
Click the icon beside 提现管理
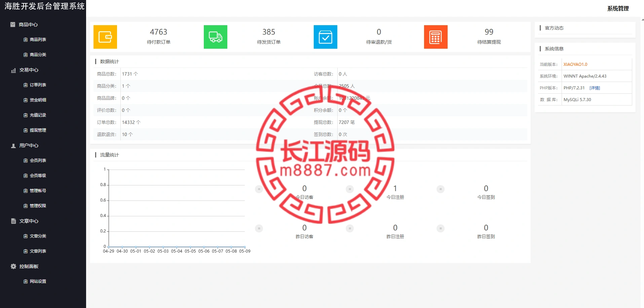pos(26,130)
